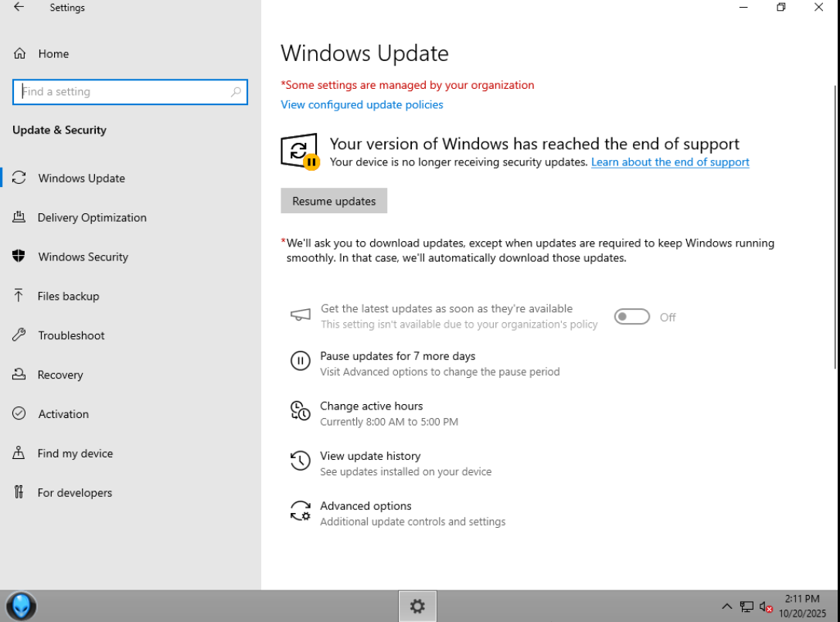Click 'Additional update controls and settings'
The image size is (840, 622).
(413, 522)
